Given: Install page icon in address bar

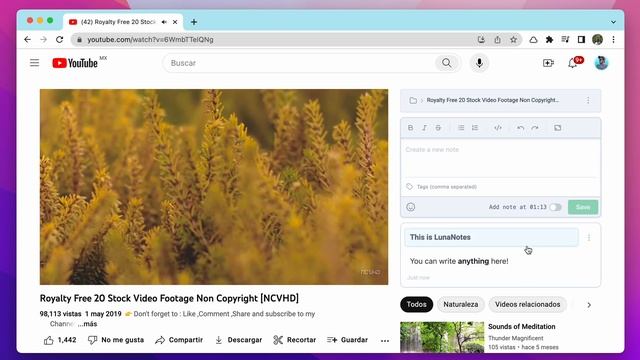Looking at the screenshot, I should (x=481, y=40).
